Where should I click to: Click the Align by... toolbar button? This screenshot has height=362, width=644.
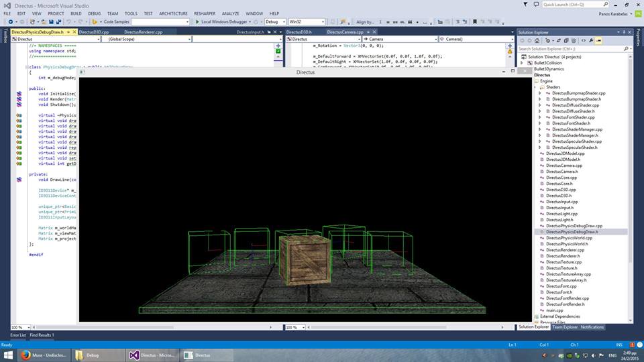(x=365, y=21)
